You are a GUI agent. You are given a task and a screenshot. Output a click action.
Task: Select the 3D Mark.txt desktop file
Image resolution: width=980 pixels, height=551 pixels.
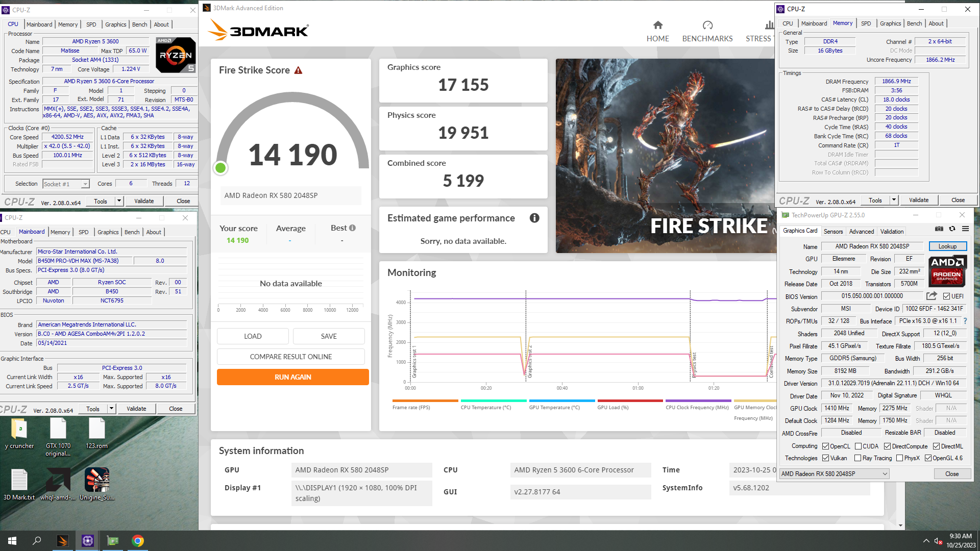[x=19, y=485]
